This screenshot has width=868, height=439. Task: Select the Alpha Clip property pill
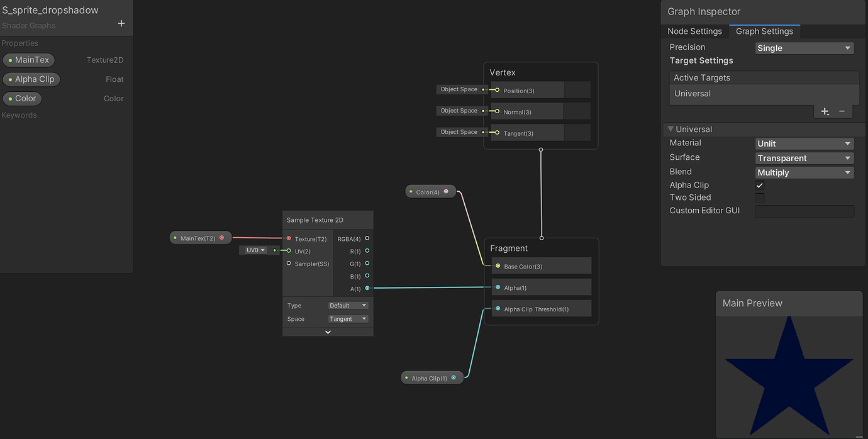31,79
